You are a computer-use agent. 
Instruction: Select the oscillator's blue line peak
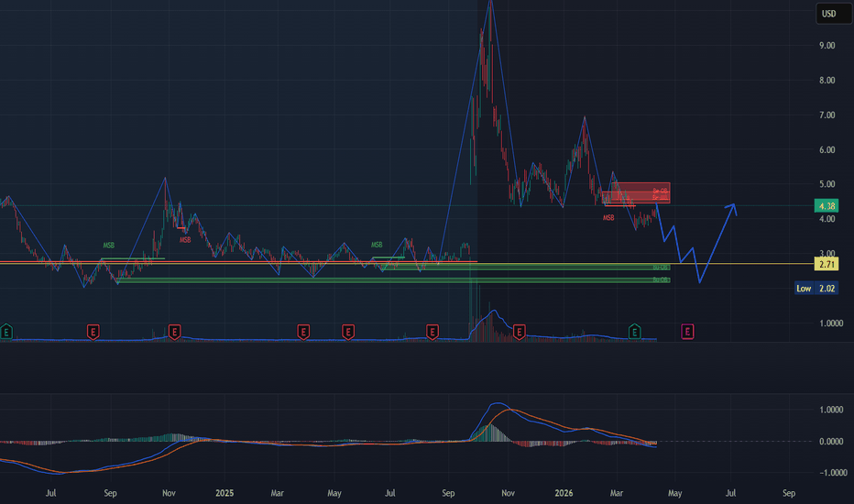(498, 404)
